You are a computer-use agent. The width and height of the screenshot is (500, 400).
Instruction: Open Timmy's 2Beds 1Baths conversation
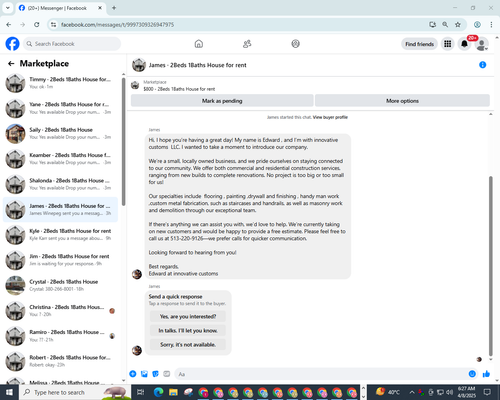click(x=60, y=83)
